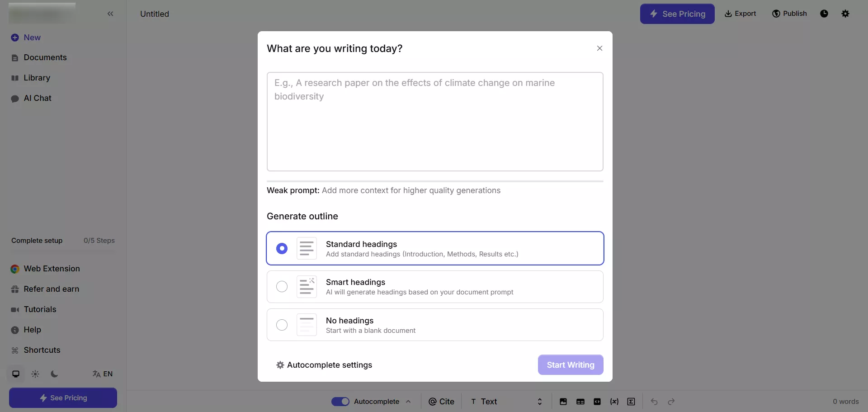This screenshot has height=412, width=868.
Task: Open Autocomplete settings in the dialog
Action: [x=324, y=365]
